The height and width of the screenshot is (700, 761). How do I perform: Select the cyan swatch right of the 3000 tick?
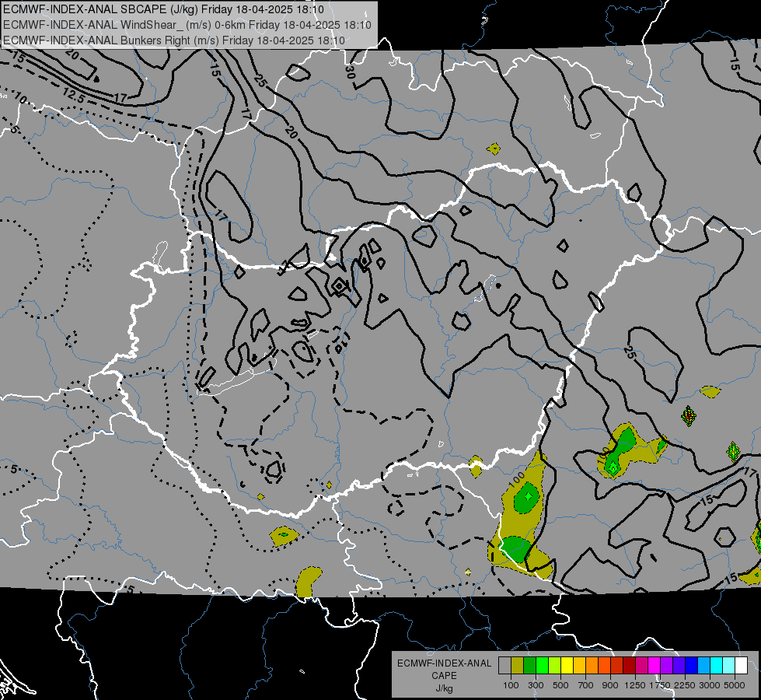tap(717, 665)
